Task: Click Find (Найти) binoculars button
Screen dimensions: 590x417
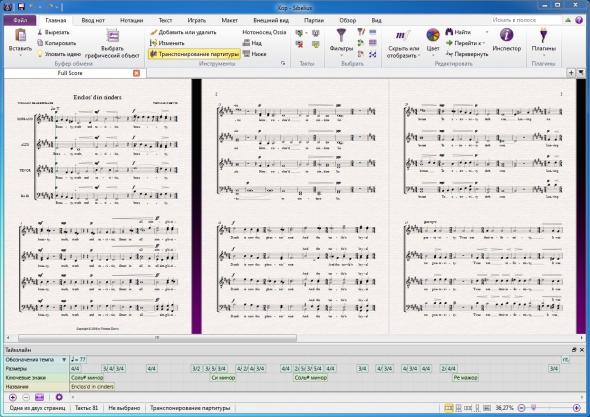Action: point(458,32)
